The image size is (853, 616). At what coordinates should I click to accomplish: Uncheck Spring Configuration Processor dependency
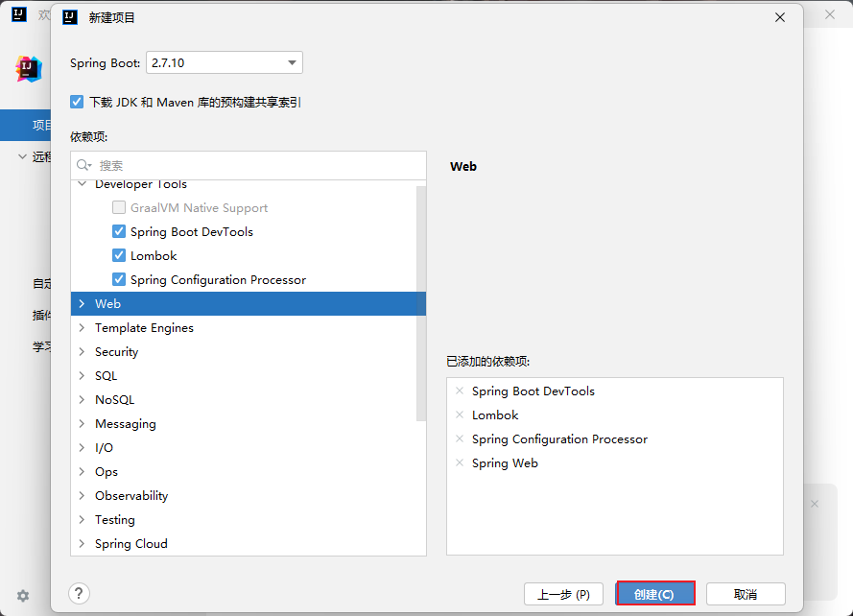(x=119, y=279)
